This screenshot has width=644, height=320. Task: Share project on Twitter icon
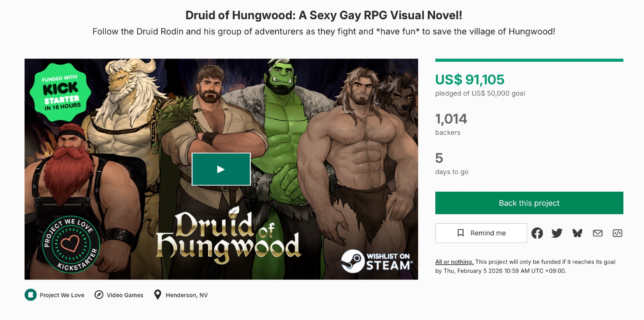point(557,233)
